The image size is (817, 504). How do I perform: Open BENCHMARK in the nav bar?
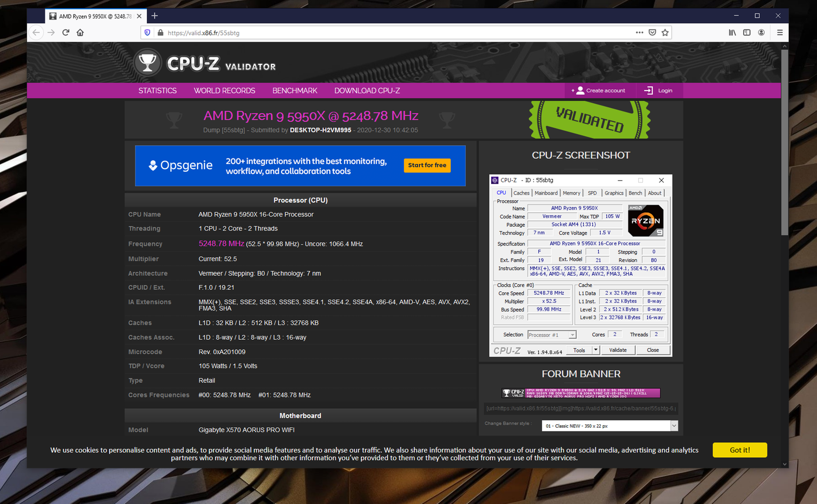click(295, 91)
